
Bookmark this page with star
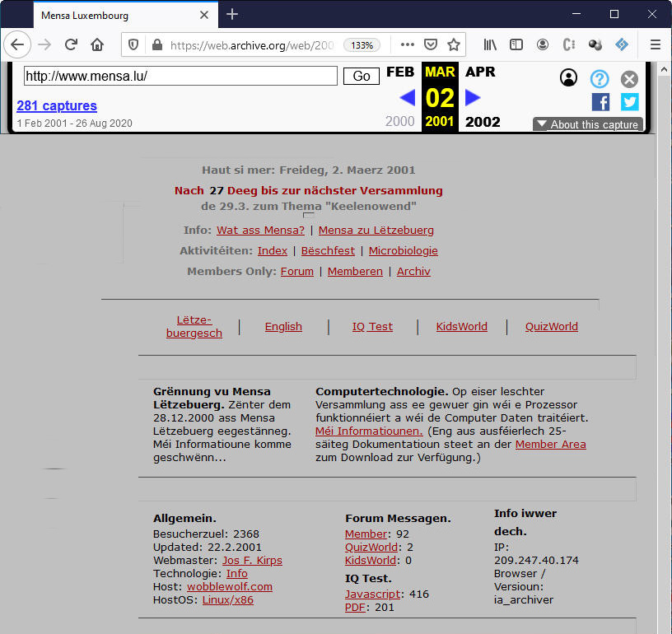pyautogui.click(x=454, y=44)
